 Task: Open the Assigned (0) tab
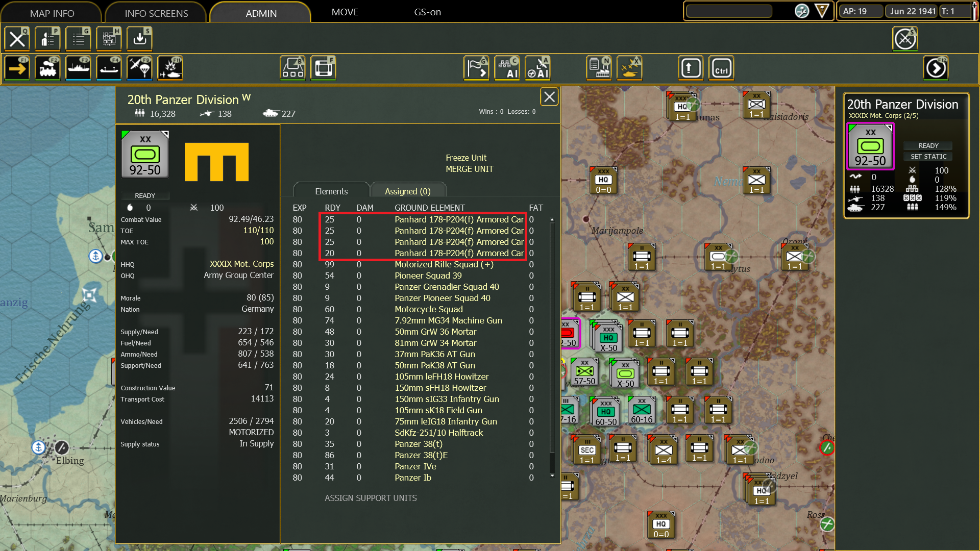click(407, 191)
